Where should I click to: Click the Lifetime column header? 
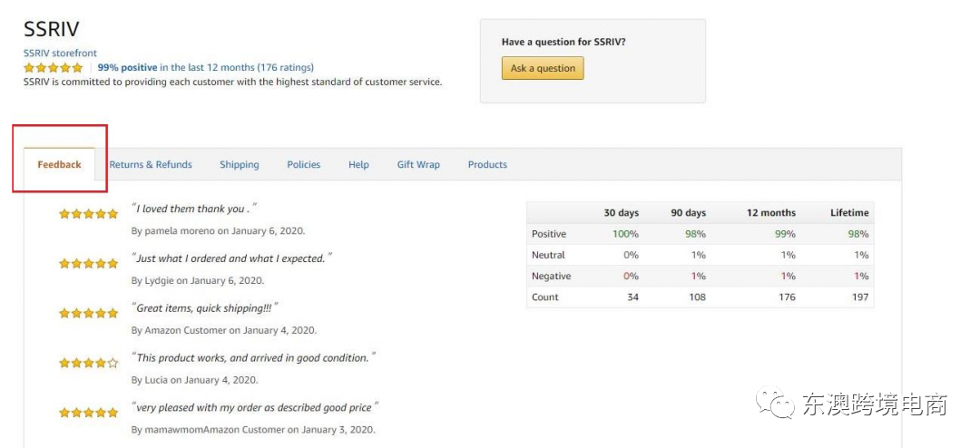849,213
